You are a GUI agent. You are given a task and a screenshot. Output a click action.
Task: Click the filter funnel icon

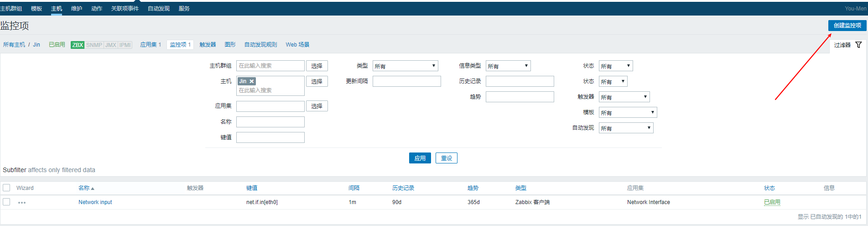858,45
